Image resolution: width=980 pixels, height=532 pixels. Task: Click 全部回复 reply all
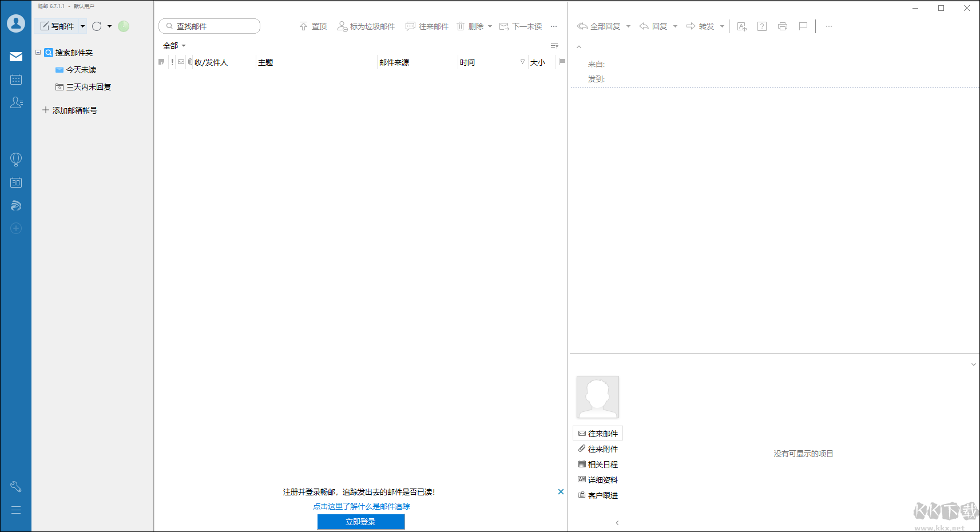click(x=598, y=26)
